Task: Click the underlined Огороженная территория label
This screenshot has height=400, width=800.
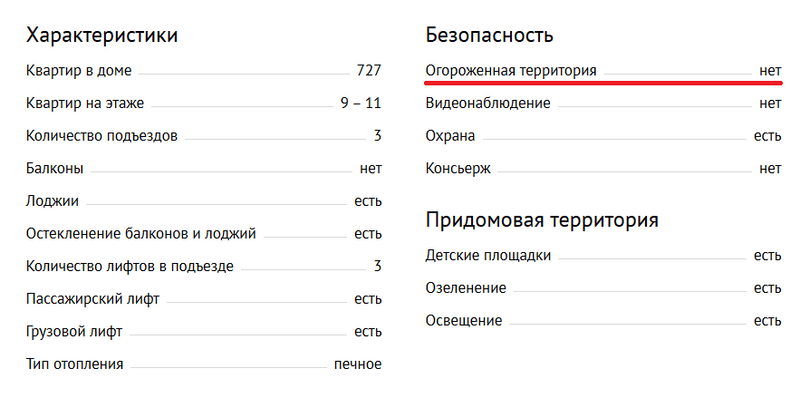Action: tap(511, 71)
